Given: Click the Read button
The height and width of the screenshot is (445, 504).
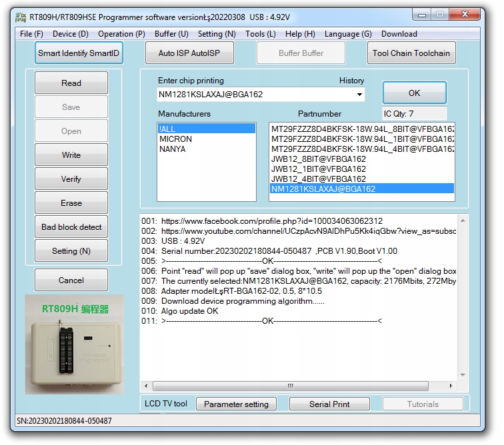Looking at the screenshot, I should tap(71, 83).
